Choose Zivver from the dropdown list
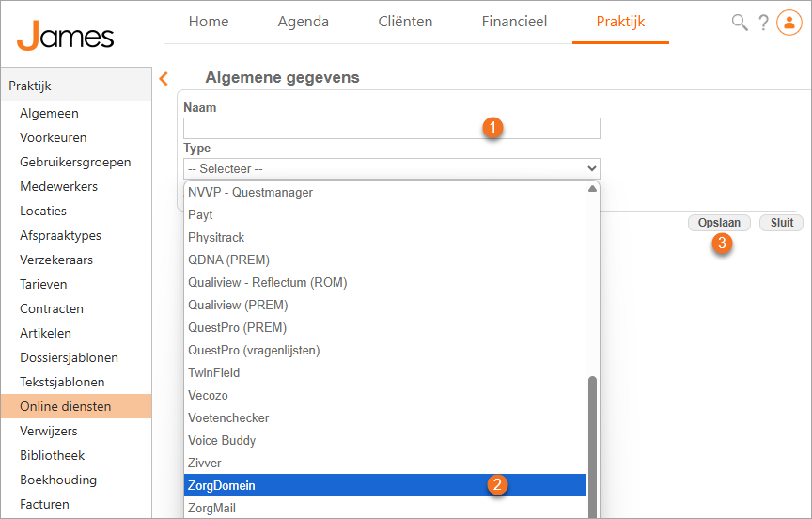Screen dimensions: 812x519 click(205, 463)
